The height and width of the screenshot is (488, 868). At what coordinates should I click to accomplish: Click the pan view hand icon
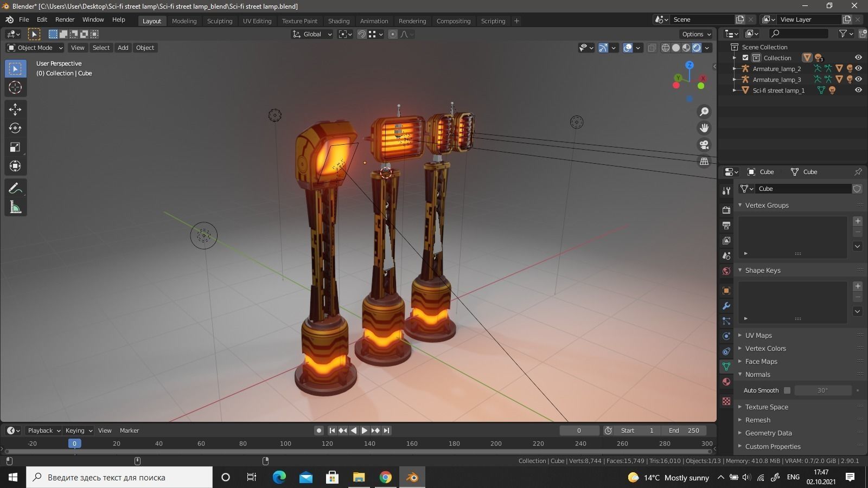point(704,128)
